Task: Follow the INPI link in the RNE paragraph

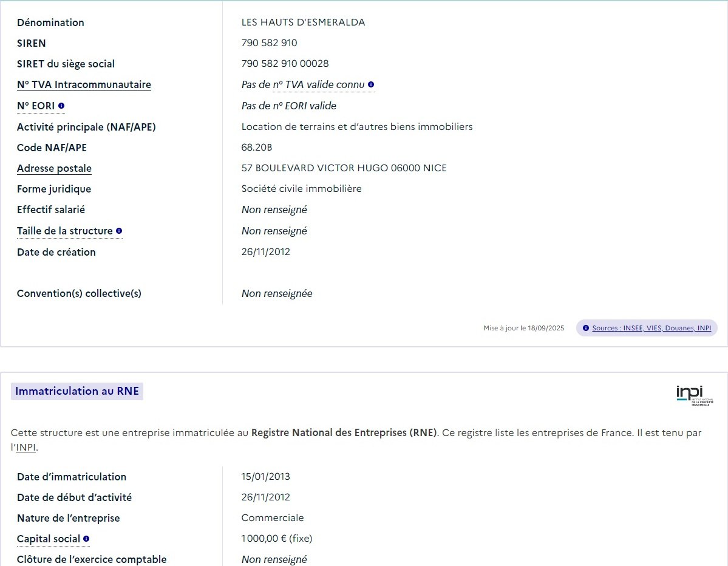Action: 26,448
